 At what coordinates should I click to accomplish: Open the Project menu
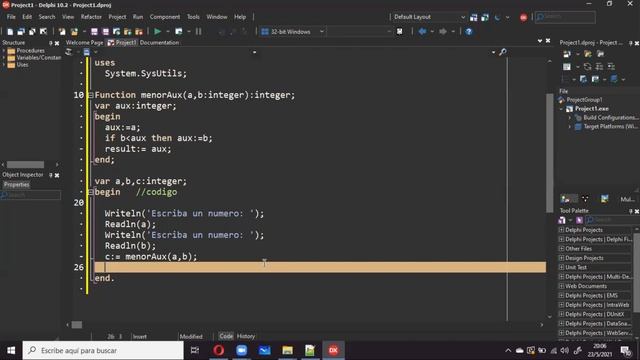click(x=117, y=17)
